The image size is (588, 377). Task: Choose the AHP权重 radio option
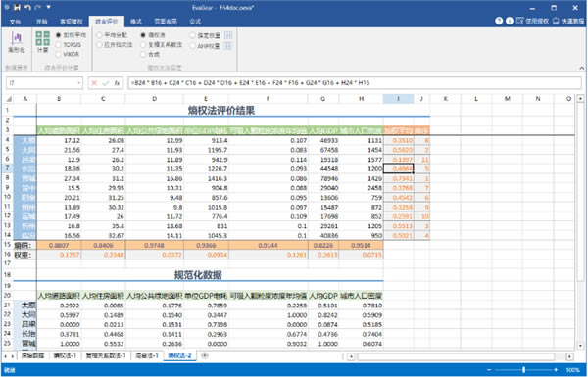[x=205, y=46]
